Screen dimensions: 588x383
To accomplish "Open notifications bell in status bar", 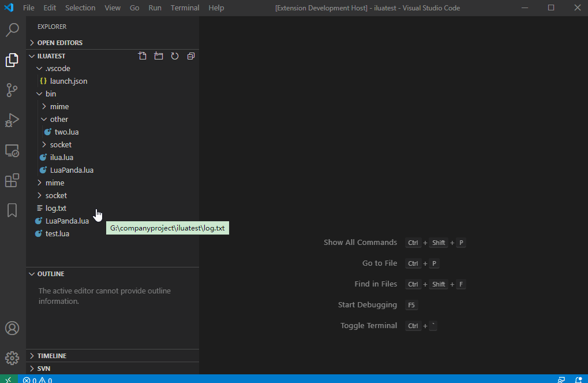I will [x=579, y=380].
